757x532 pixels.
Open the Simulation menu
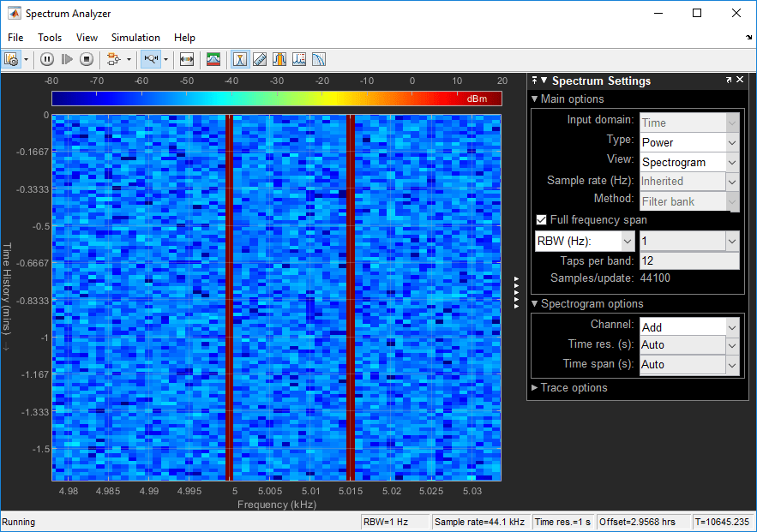click(x=135, y=38)
